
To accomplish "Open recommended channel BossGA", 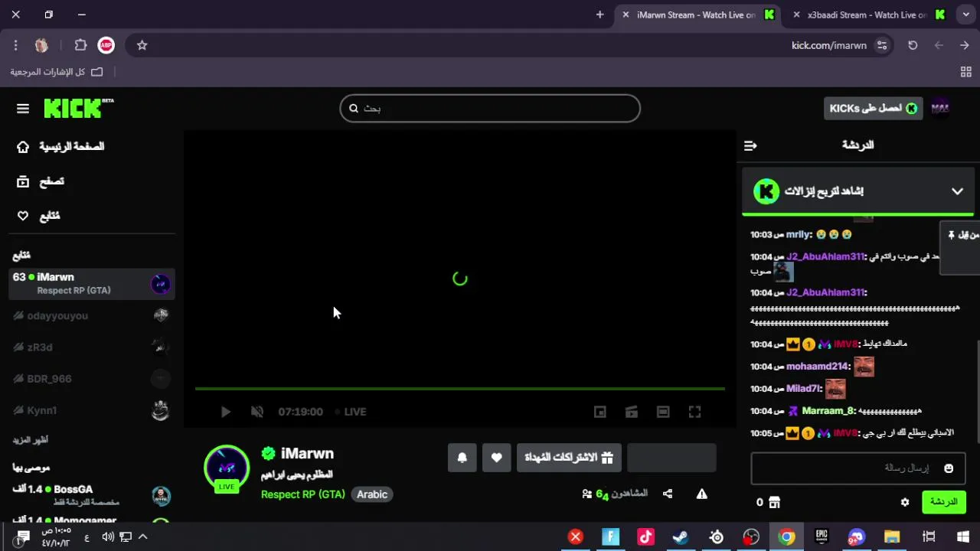I will click(92, 494).
